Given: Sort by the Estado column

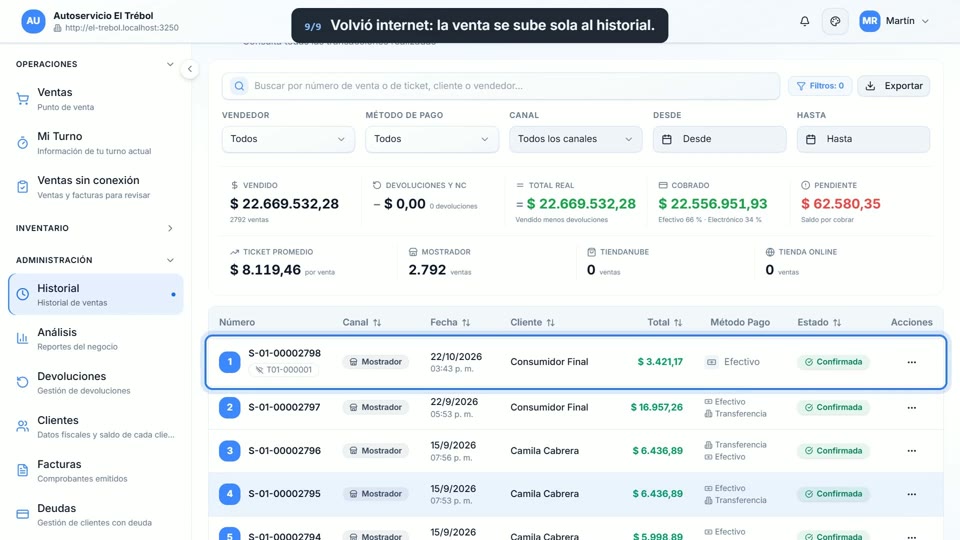Looking at the screenshot, I should 819,322.
